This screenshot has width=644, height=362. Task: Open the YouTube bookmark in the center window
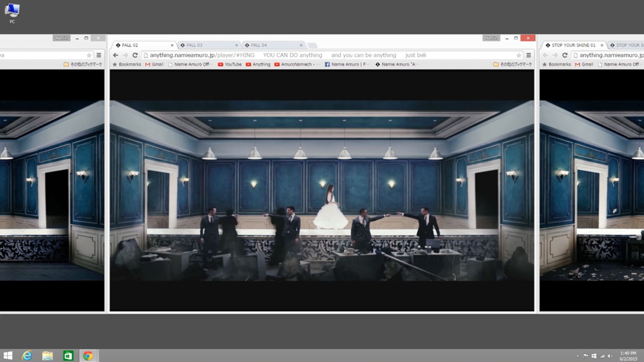tap(229, 64)
